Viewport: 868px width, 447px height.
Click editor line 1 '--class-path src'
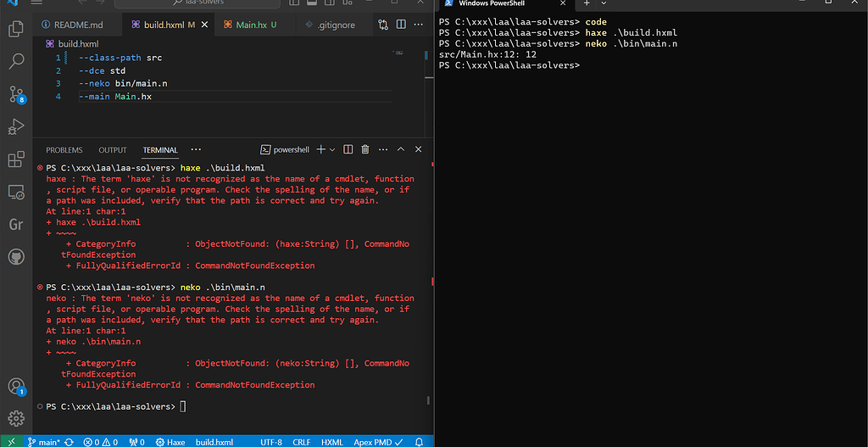point(120,58)
